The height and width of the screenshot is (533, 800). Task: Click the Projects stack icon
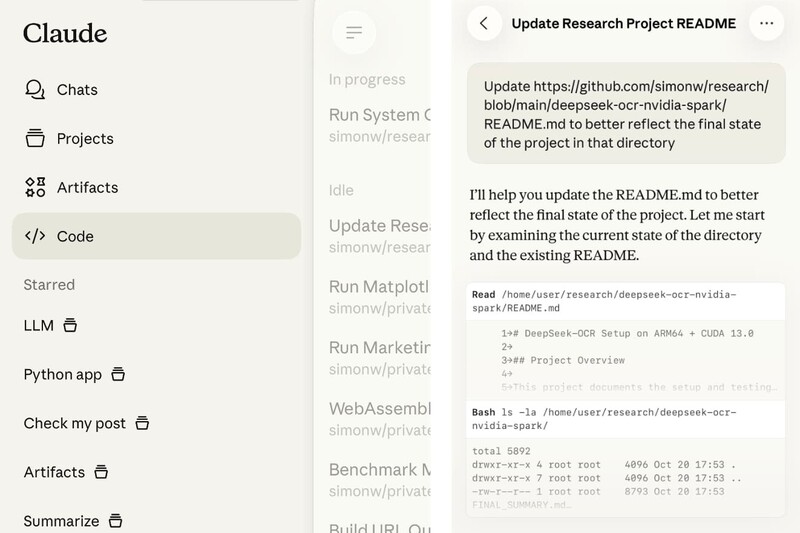(35, 138)
